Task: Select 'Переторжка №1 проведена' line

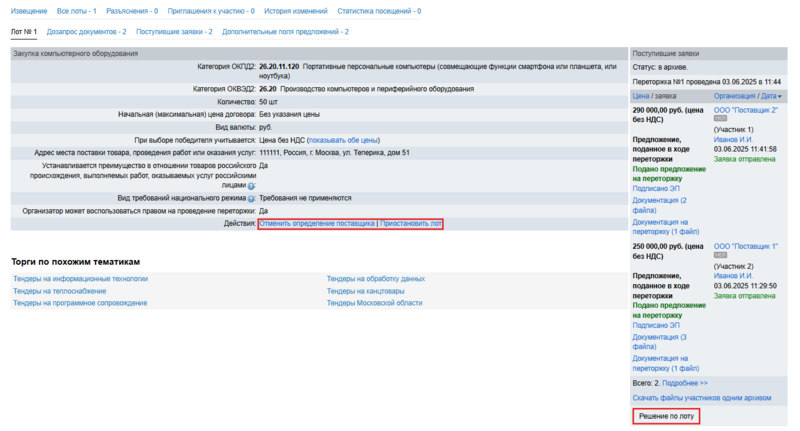Action: pyautogui.click(x=706, y=82)
